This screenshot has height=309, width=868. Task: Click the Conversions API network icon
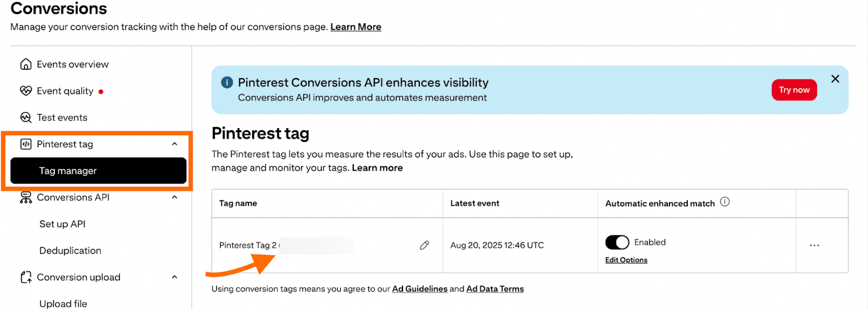pyautogui.click(x=25, y=197)
